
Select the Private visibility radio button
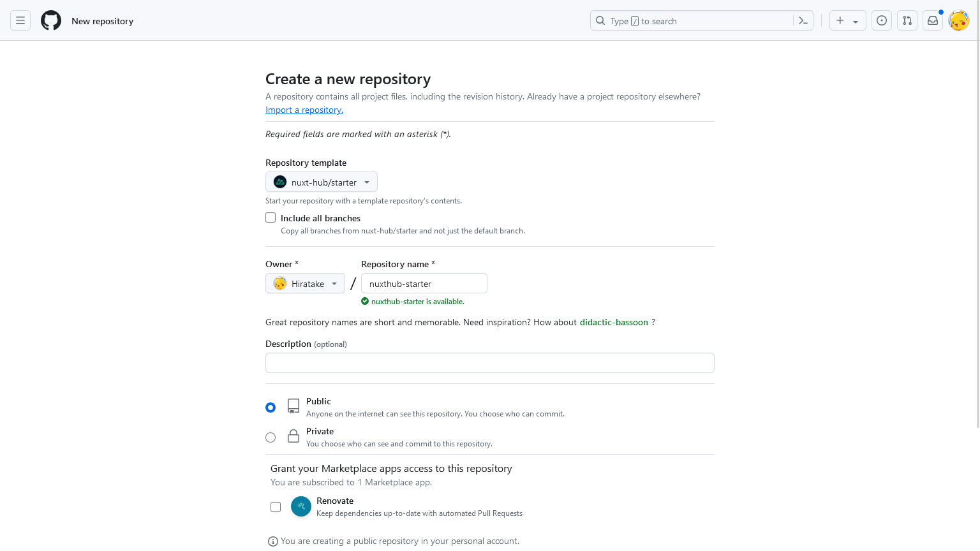pyautogui.click(x=271, y=437)
